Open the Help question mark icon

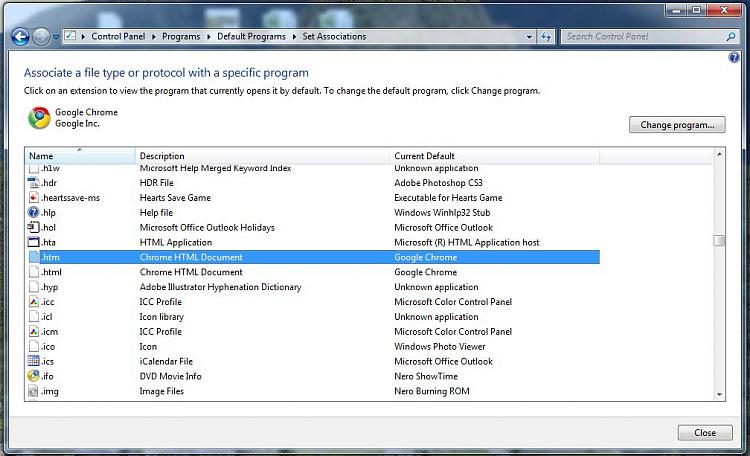(x=734, y=58)
